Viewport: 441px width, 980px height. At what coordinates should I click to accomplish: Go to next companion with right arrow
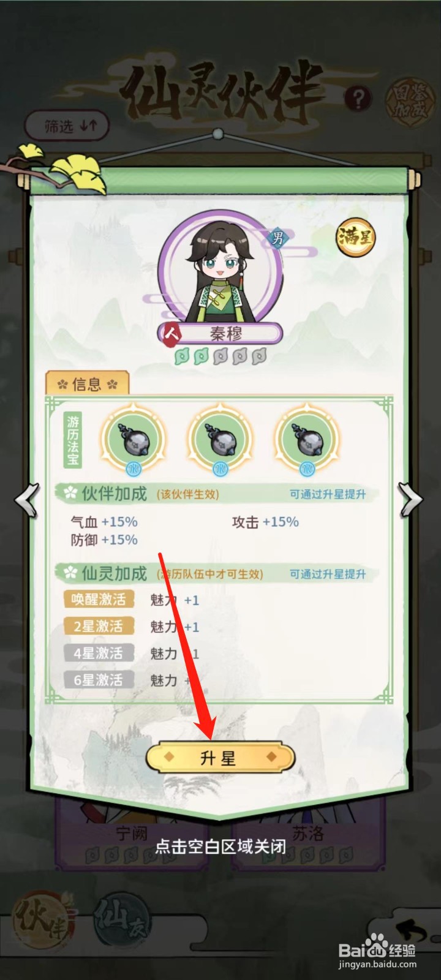pos(410,500)
